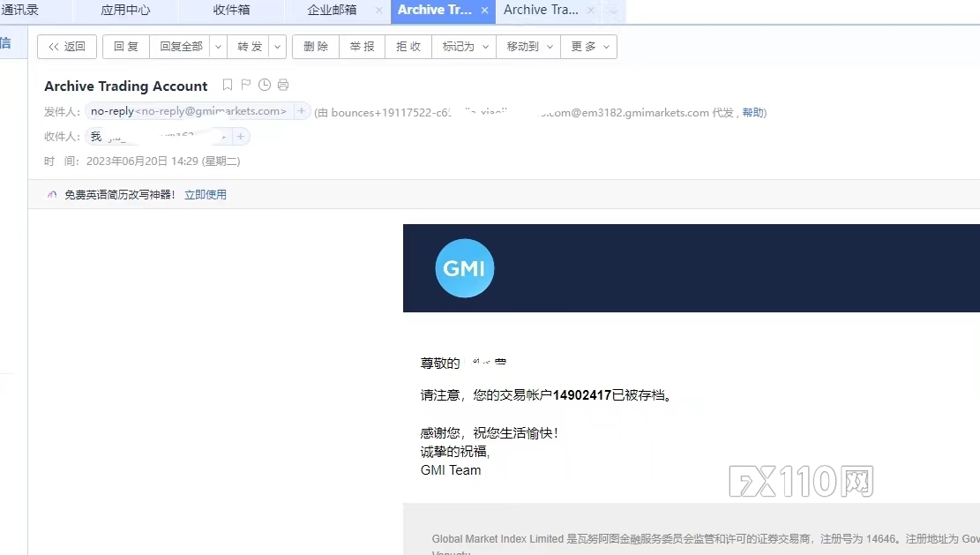Image resolution: width=980 pixels, height=555 pixels.
Task: Click the promo icon beside 免费英语简历改写神器
Action: (53, 195)
